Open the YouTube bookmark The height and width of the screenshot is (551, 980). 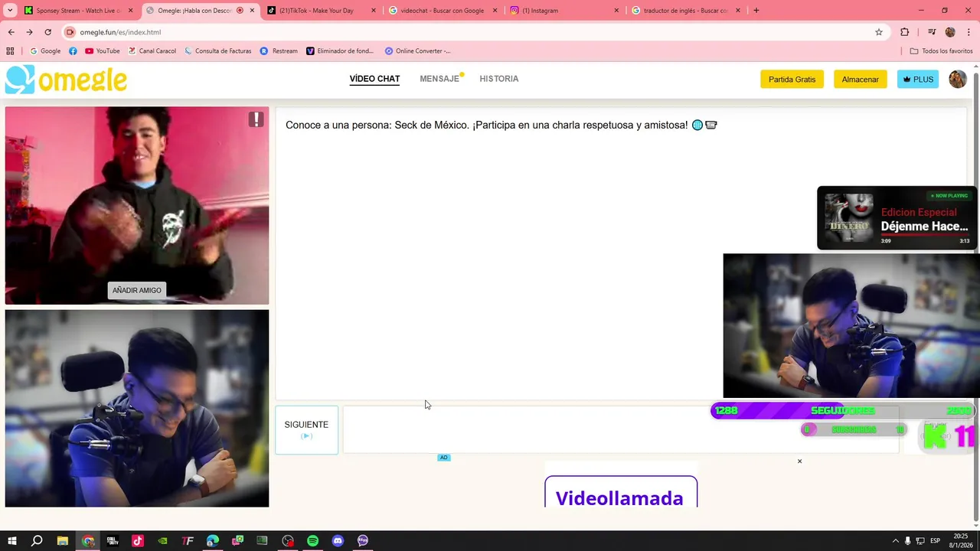[x=103, y=51]
